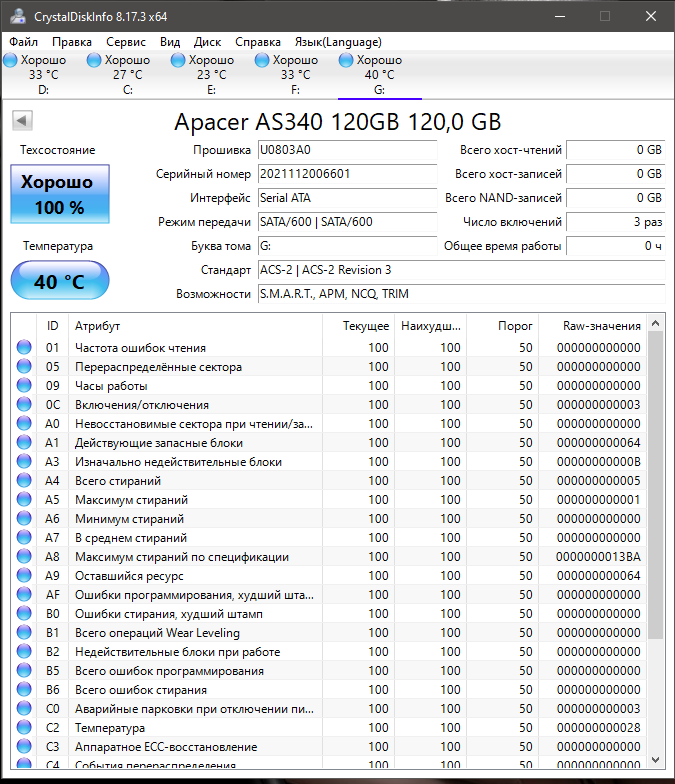Click the Буква тома field G:
Screen dimensions: 675x784
point(348,246)
